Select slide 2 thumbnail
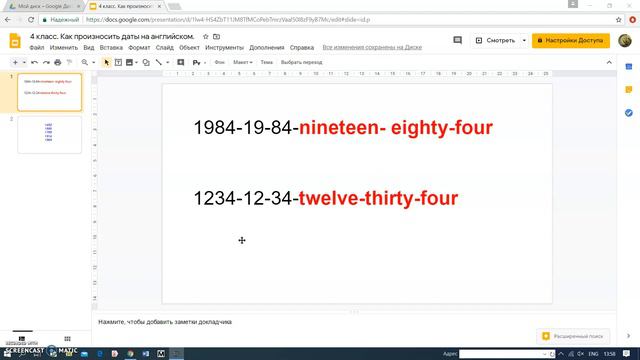 tap(49, 135)
